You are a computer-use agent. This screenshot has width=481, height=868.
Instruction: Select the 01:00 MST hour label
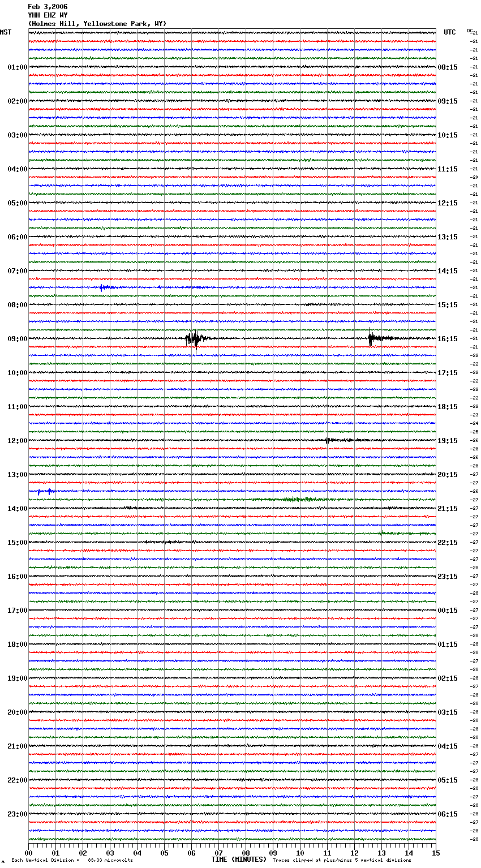pyautogui.click(x=17, y=67)
